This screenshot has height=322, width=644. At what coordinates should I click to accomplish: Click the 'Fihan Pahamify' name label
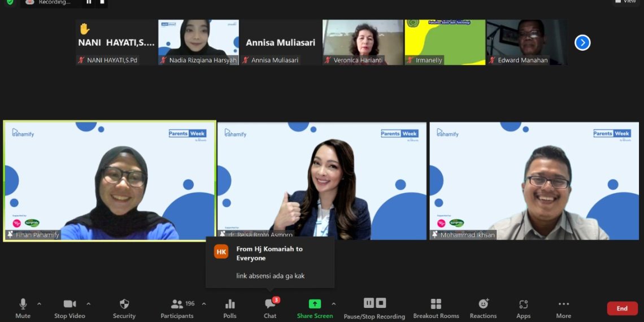click(37, 236)
